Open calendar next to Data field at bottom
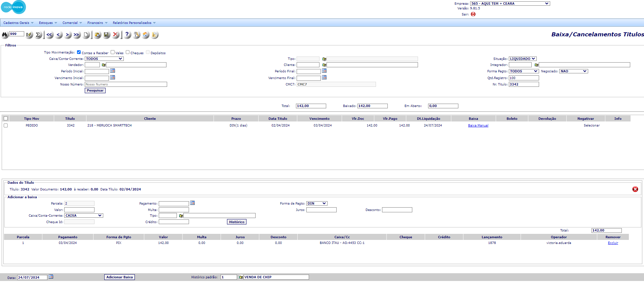Image resolution: width=644 pixels, height=285 pixels. tap(51, 277)
